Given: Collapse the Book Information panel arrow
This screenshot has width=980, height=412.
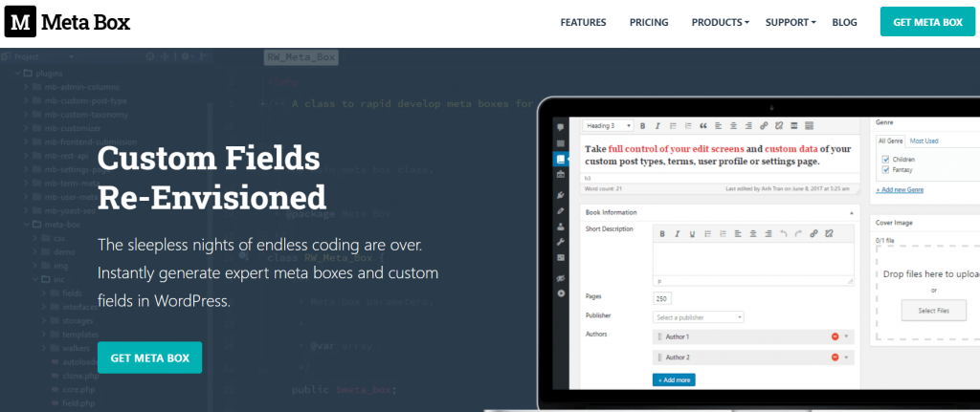Looking at the screenshot, I should (x=851, y=213).
